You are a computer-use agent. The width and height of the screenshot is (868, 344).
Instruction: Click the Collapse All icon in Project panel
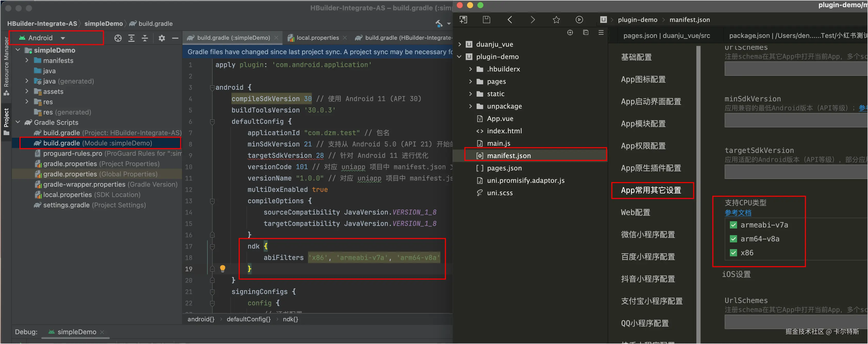(145, 38)
